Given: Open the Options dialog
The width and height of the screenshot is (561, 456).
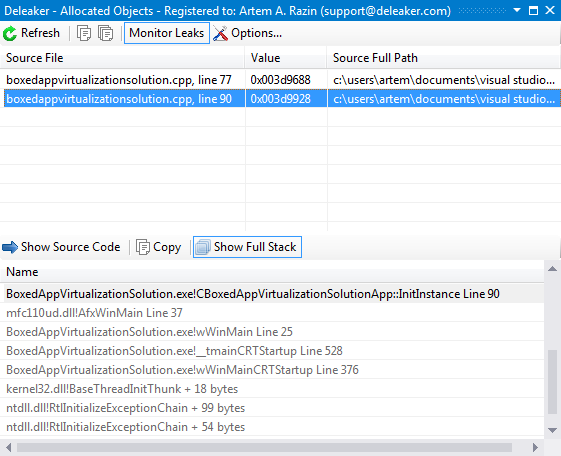Looking at the screenshot, I should [x=248, y=33].
